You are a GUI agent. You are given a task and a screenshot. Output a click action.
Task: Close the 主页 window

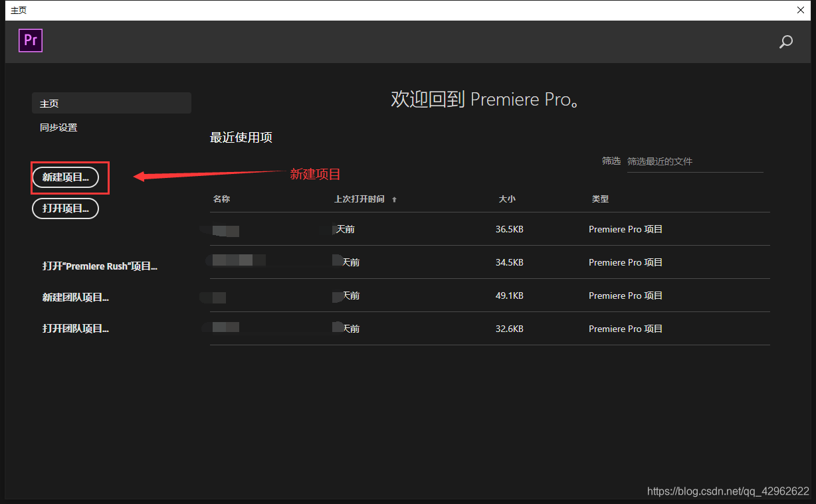pyautogui.click(x=801, y=10)
